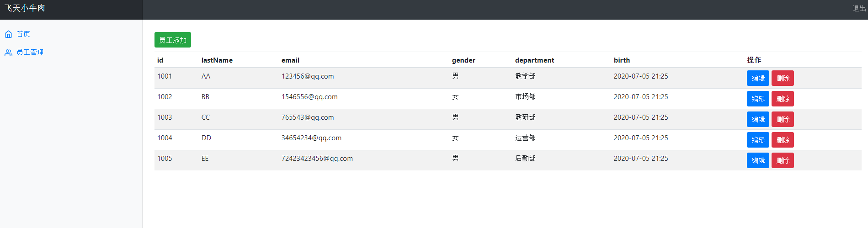Delete employee BB (1002)
868x228 pixels.
tap(783, 99)
